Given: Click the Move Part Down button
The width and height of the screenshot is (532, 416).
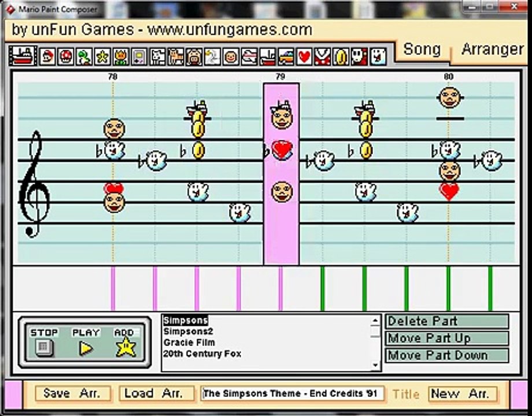Looking at the screenshot, I should pos(447,355).
